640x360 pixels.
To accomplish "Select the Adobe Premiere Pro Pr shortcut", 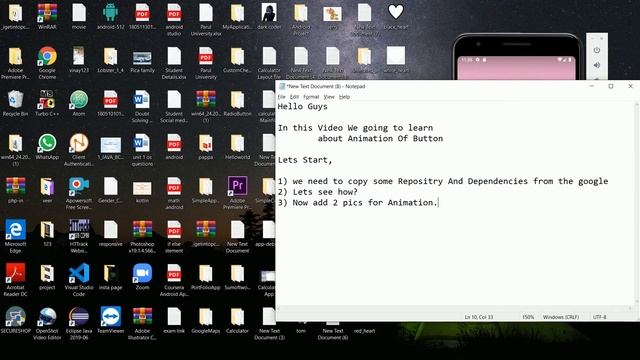I will (237, 193).
